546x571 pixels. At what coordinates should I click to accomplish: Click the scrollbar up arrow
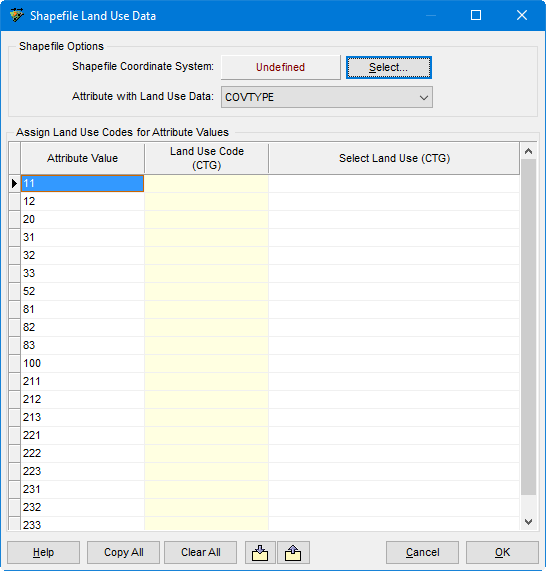click(x=529, y=151)
